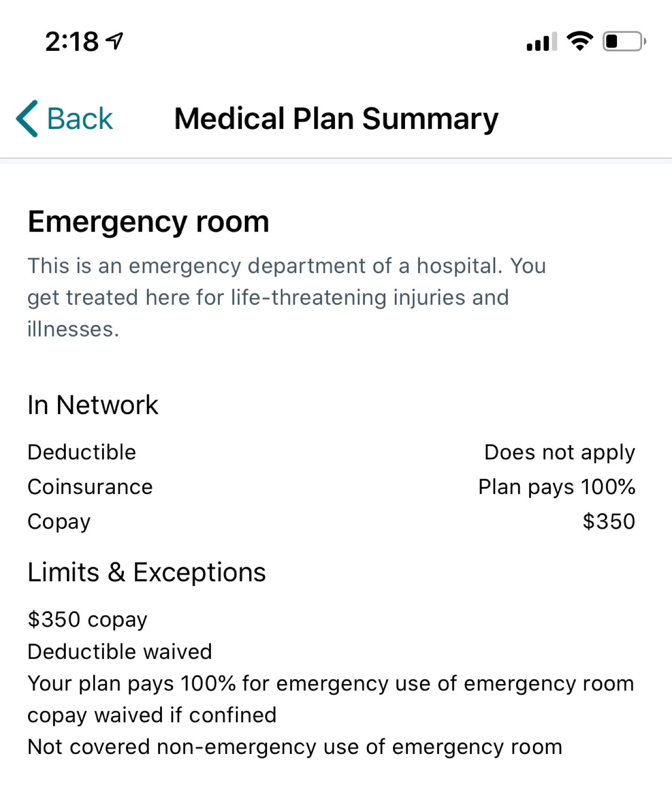Select the Emergency room heading
The width and height of the screenshot is (672, 797).
pos(148,221)
